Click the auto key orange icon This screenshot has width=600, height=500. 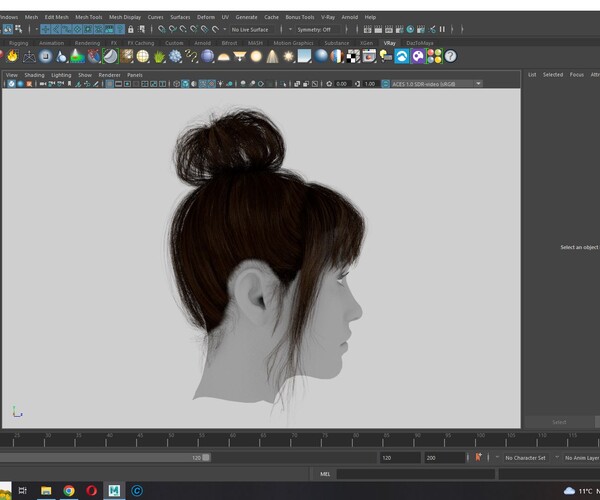[x=478, y=457]
